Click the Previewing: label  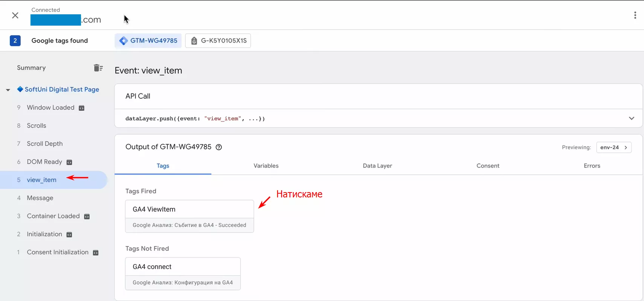click(x=577, y=147)
